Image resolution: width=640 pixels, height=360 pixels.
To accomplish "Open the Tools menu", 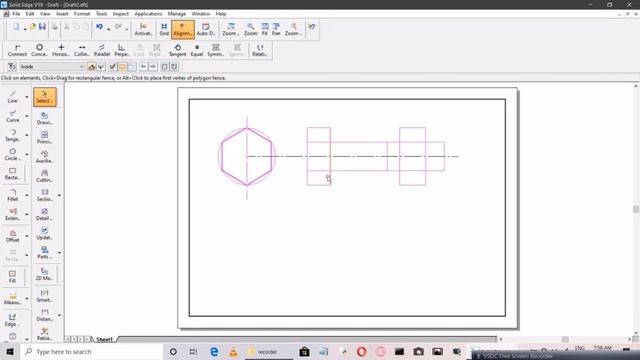I will [x=101, y=14].
